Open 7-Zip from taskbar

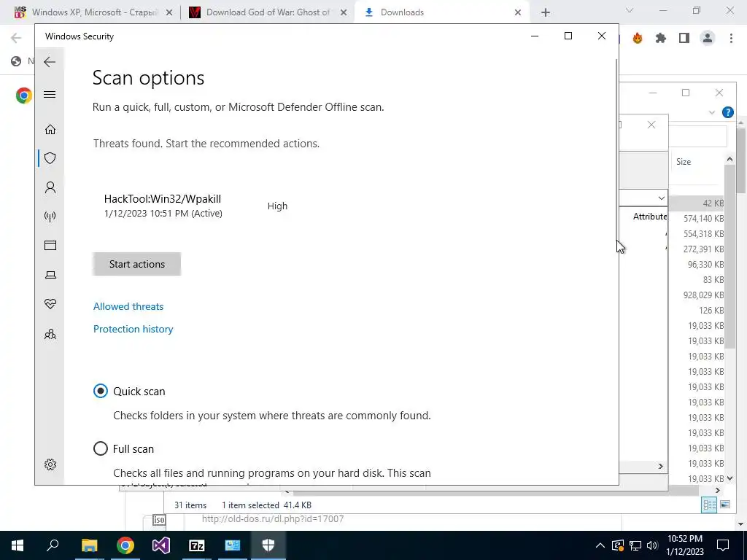point(197,545)
